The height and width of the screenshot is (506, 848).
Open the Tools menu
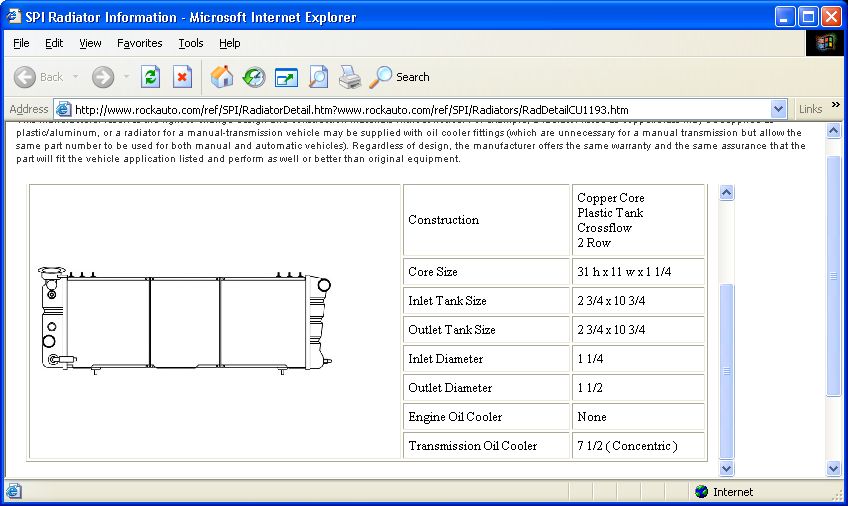(191, 43)
